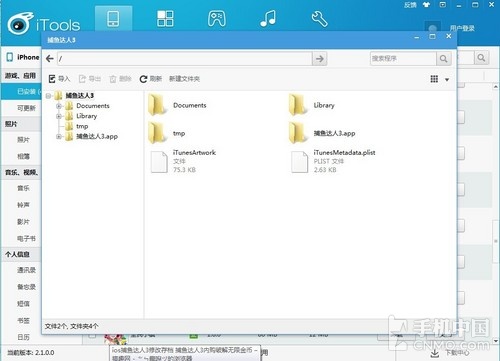Open the download center at bottom right
The height and width of the screenshot is (361, 500).
coord(450,353)
